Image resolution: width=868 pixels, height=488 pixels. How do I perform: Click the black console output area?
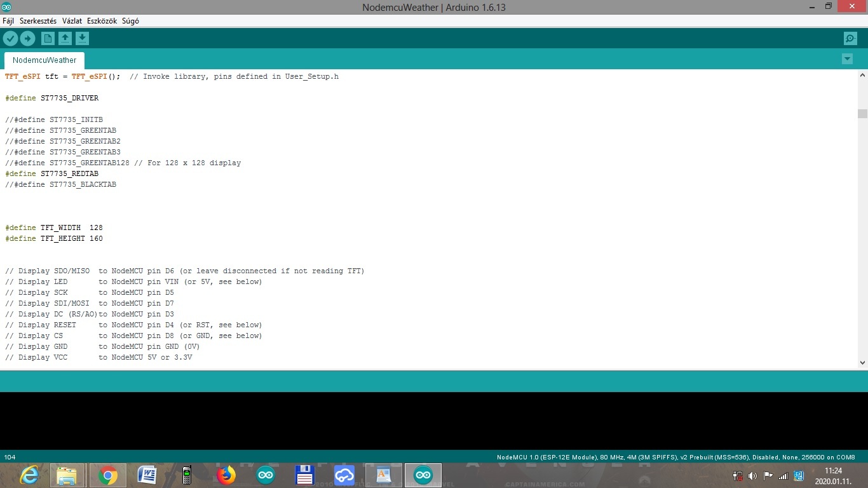click(434, 421)
